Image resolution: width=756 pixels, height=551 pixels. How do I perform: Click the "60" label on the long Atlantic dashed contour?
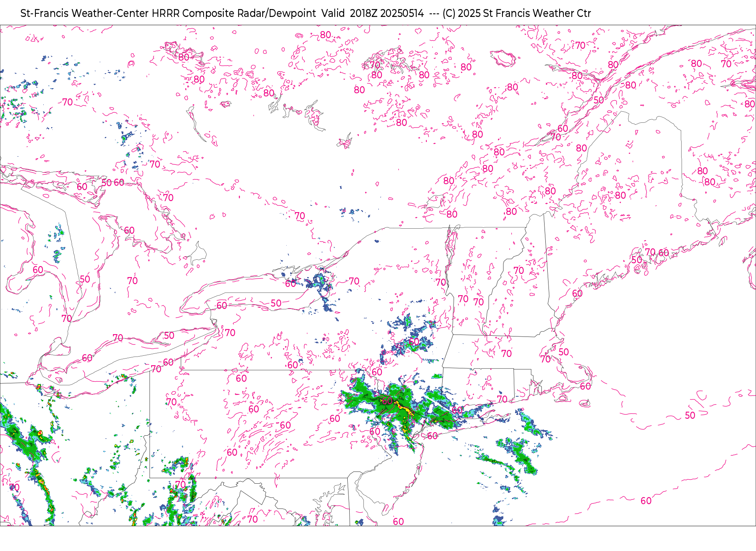click(x=646, y=501)
